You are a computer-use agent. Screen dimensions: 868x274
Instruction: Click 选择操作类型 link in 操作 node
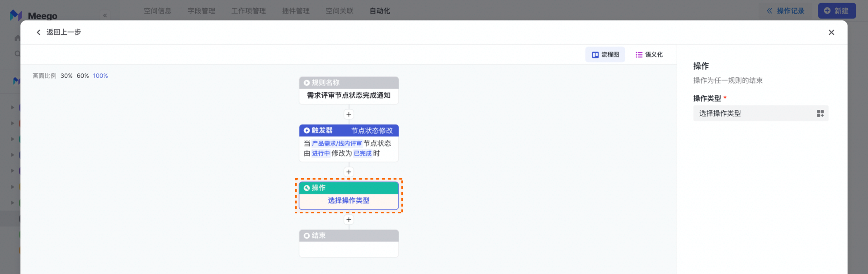click(349, 201)
